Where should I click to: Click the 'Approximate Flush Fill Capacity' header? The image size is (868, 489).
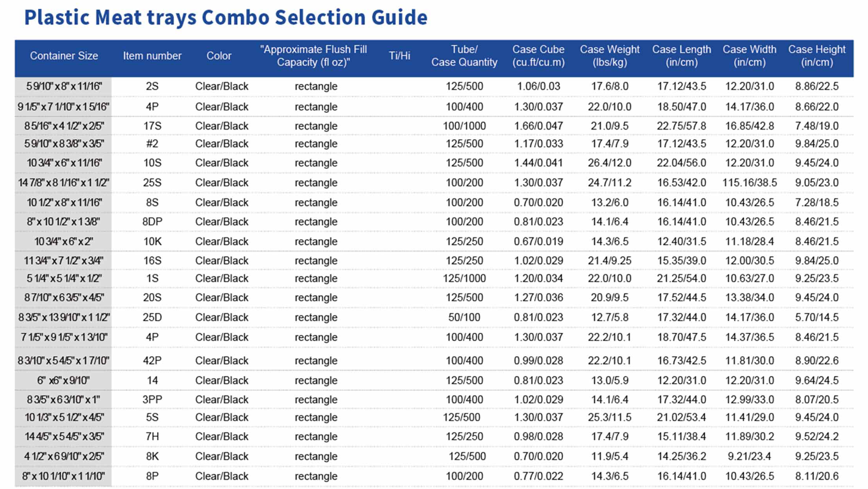313,56
